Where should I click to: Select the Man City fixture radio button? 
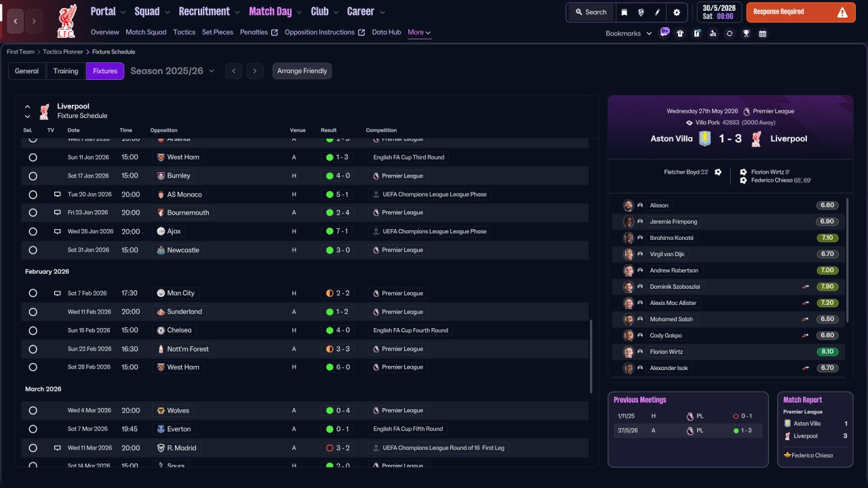pos(33,293)
